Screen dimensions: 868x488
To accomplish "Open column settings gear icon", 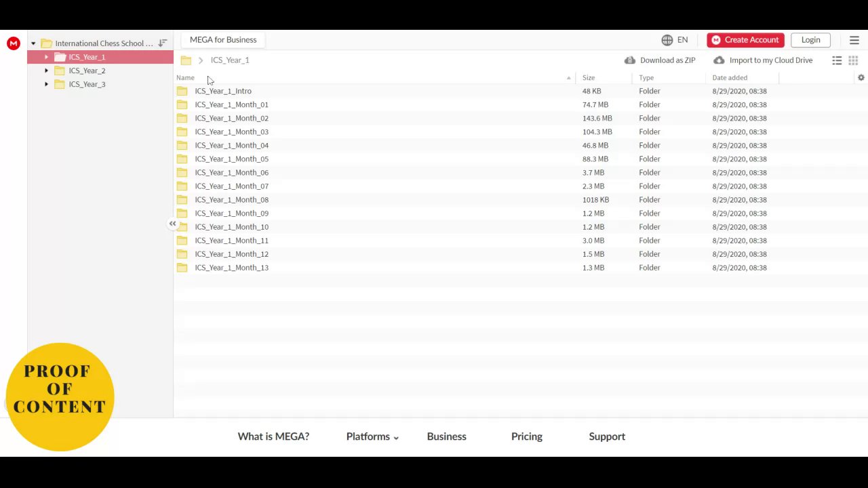I will pyautogui.click(x=861, y=78).
